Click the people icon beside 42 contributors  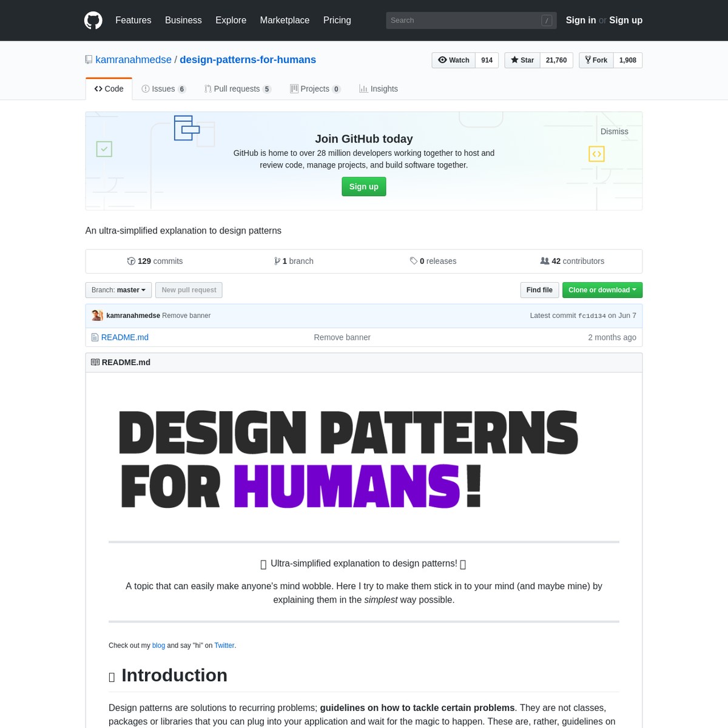pyautogui.click(x=545, y=261)
